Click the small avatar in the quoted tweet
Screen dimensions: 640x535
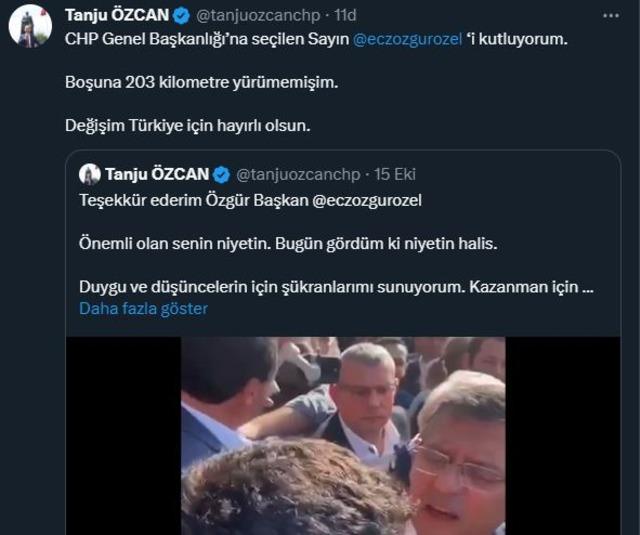[90, 174]
